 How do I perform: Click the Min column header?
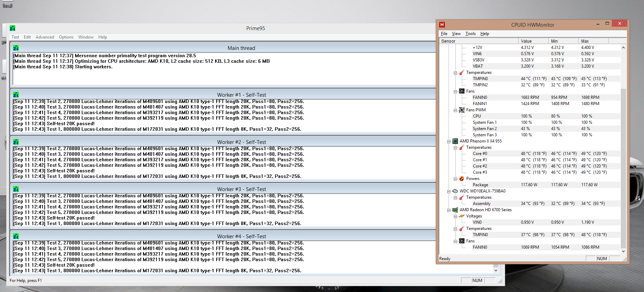pyautogui.click(x=564, y=41)
